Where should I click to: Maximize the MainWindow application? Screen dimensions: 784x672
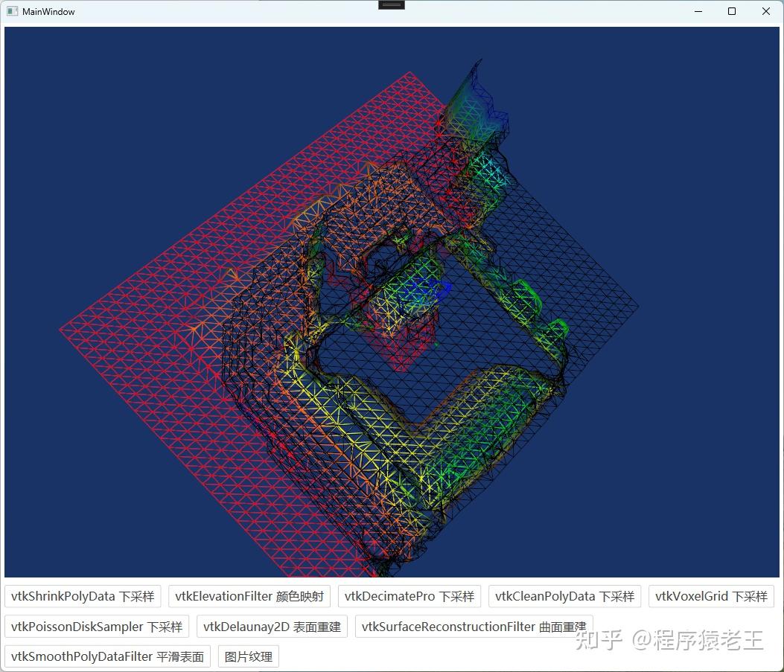732,11
